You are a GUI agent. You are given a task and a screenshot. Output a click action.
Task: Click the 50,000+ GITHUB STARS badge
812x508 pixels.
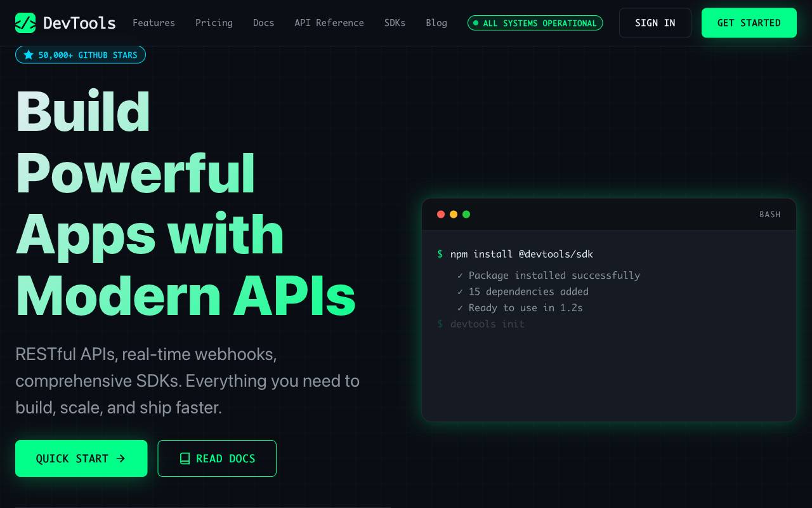pyautogui.click(x=81, y=55)
